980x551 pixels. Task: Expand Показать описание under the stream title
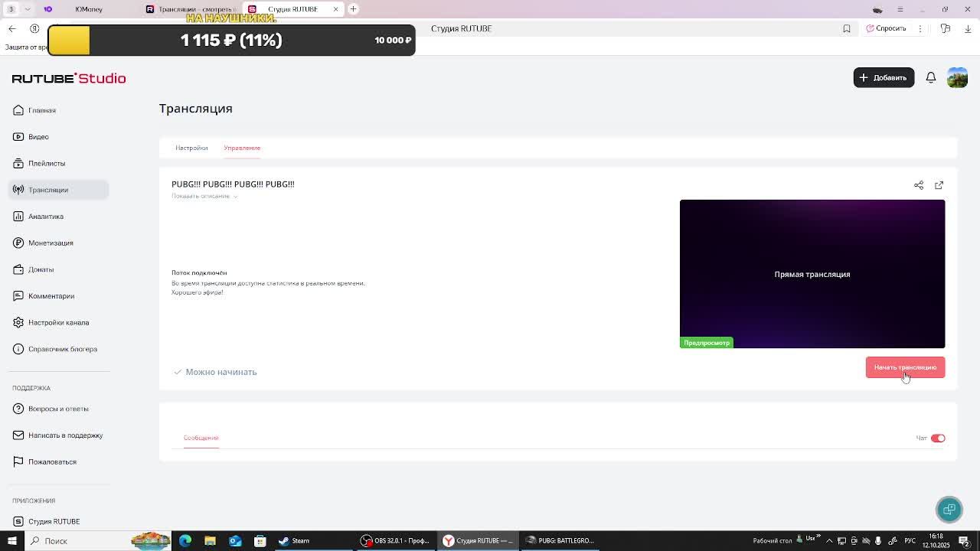pos(204,196)
